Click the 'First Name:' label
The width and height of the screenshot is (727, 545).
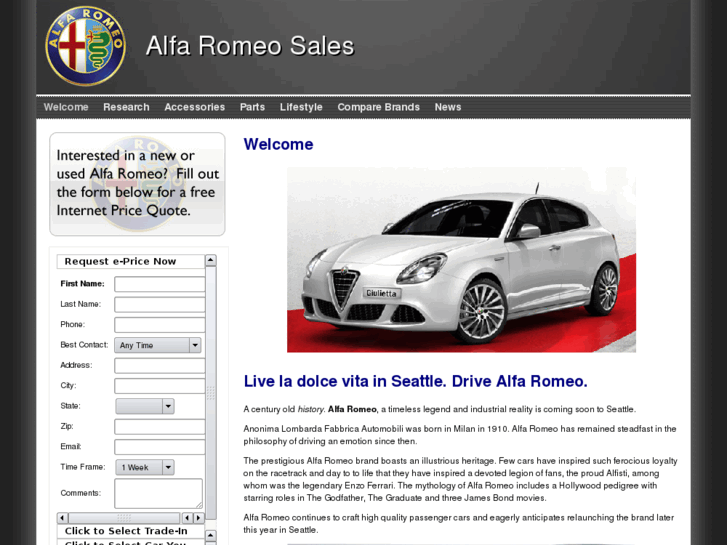(83, 284)
